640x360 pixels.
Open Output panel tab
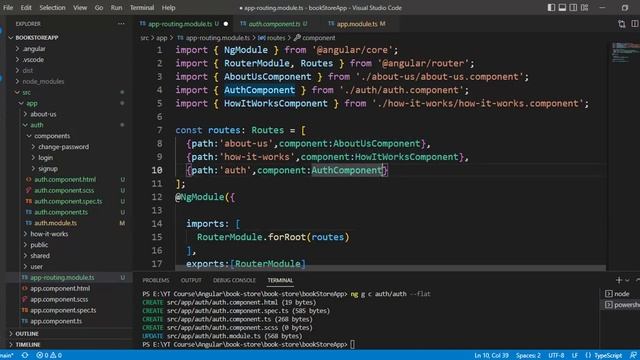191,280
